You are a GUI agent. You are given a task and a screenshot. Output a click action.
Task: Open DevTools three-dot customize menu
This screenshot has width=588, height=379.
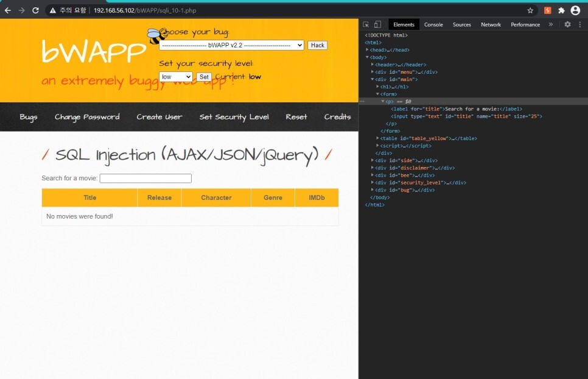coord(579,24)
